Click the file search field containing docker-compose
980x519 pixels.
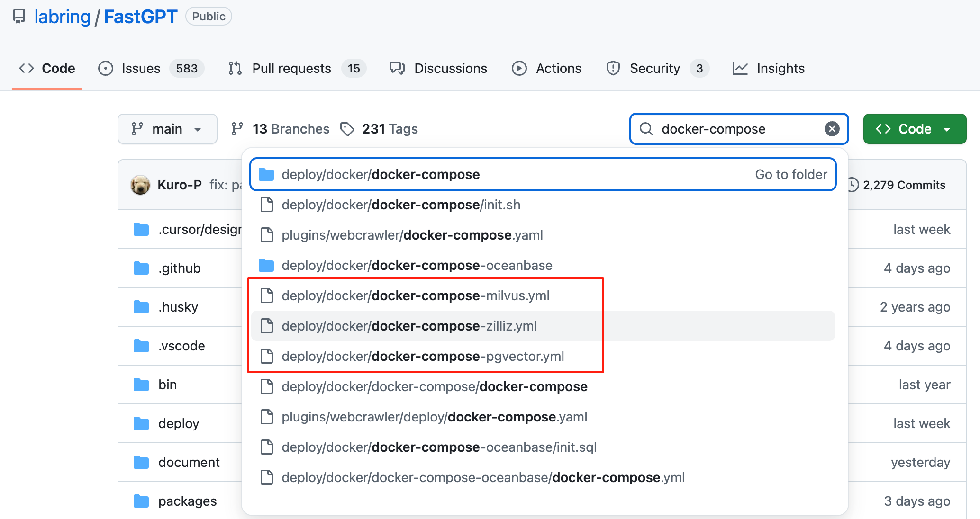[x=739, y=129]
